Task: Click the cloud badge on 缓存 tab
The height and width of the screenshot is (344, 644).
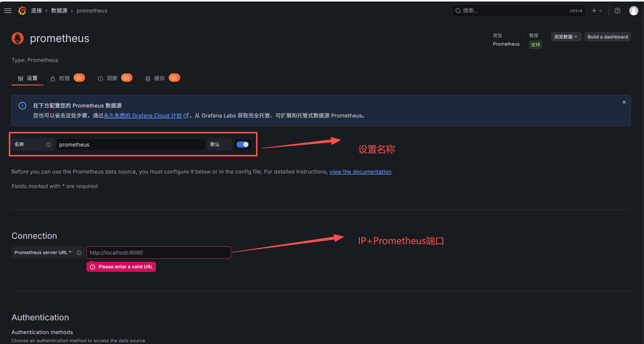Action: (174, 78)
